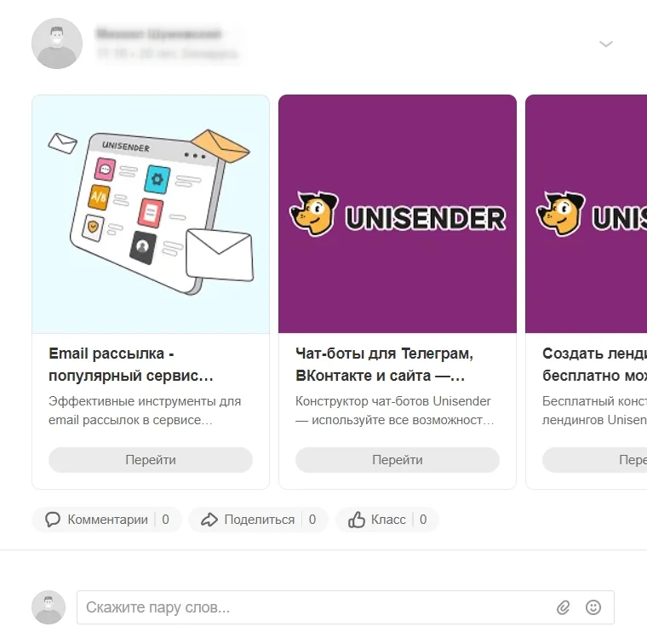This screenshot has height=644, width=647.
Task: Open Чат-боты для Телеграм card title
Action: pos(385,365)
